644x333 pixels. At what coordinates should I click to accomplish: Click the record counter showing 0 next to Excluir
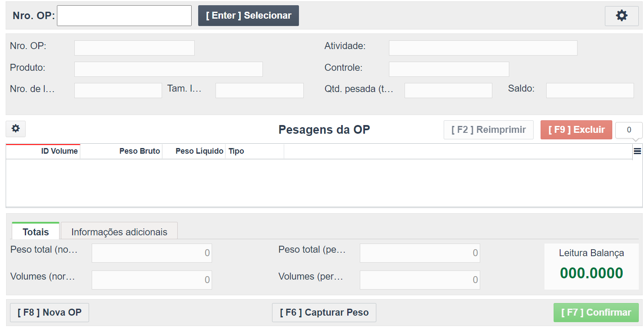point(629,130)
